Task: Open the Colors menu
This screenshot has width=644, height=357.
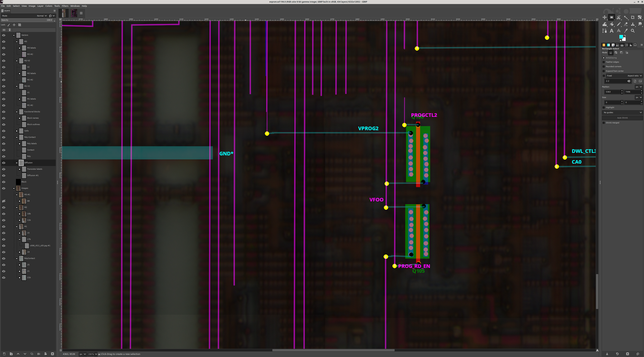Action: pyautogui.click(x=48, y=6)
